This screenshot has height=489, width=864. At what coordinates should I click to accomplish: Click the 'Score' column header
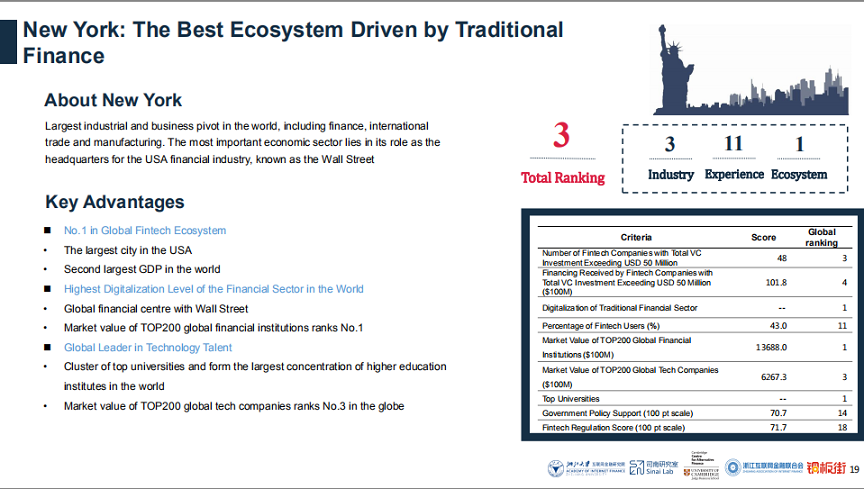[763, 237]
